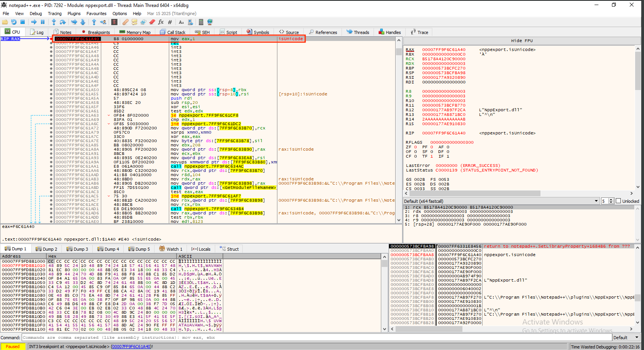Click the open file folder icon
This screenshot has height=350, width=644.
(5, 22)
